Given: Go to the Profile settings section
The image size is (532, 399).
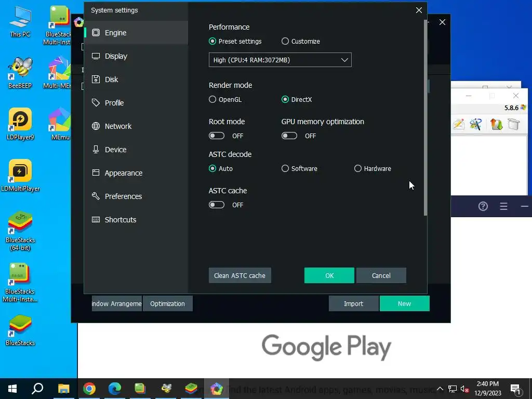Looking at the screenshot, I should click(136, 103).
